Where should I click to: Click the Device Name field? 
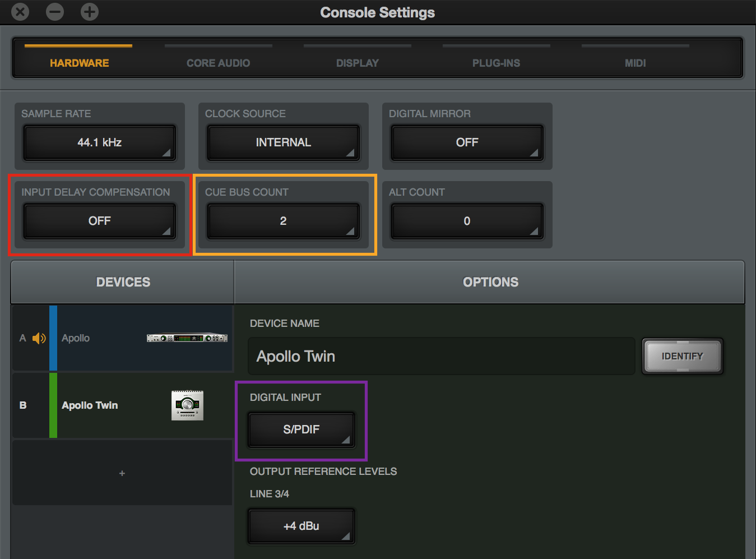coord(442,356)
